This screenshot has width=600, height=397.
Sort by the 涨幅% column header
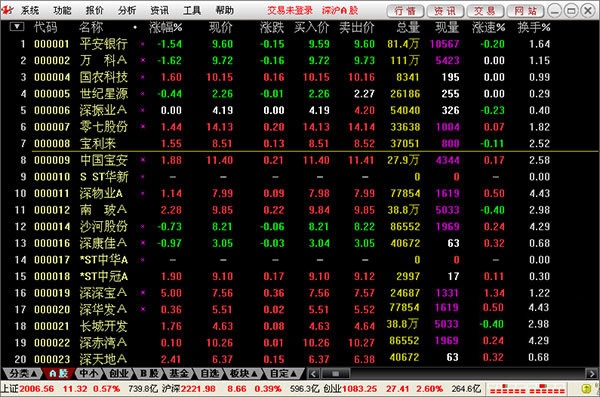(166, 27)
